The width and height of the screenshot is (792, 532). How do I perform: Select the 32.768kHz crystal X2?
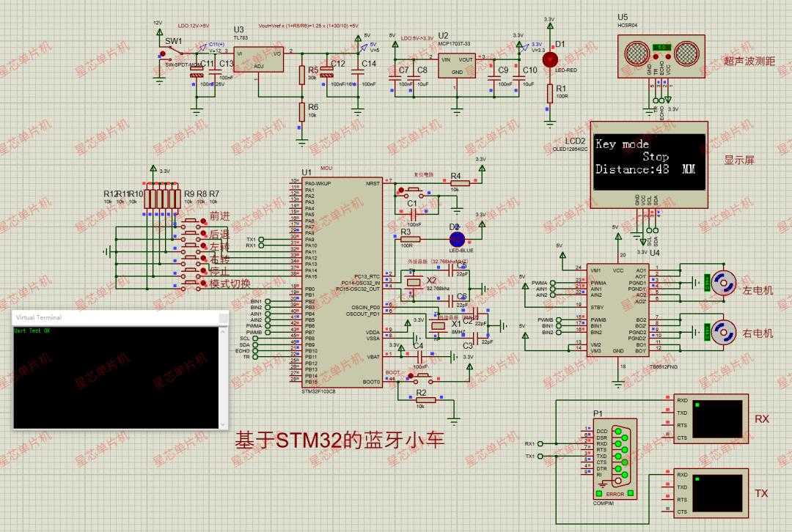point(414,283)
